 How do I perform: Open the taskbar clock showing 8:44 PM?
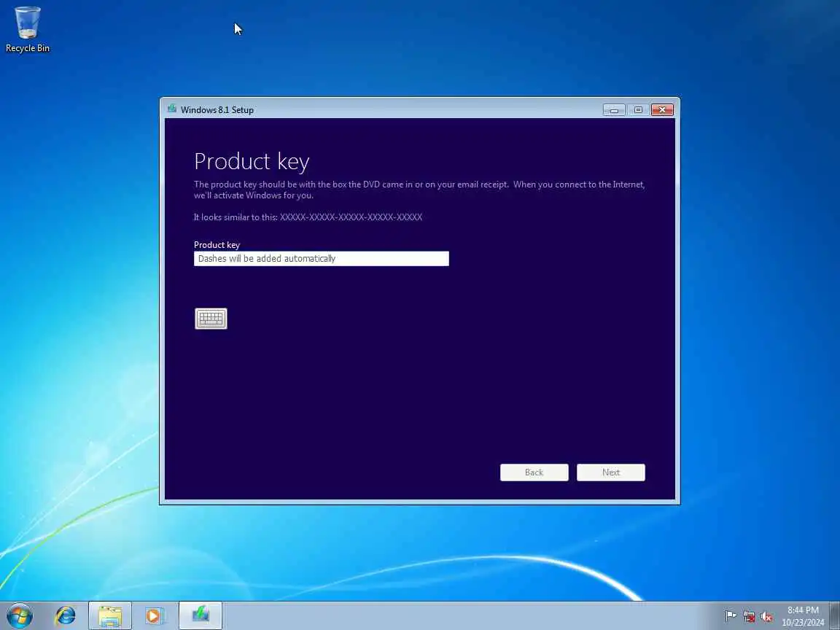tap(803, 616)
